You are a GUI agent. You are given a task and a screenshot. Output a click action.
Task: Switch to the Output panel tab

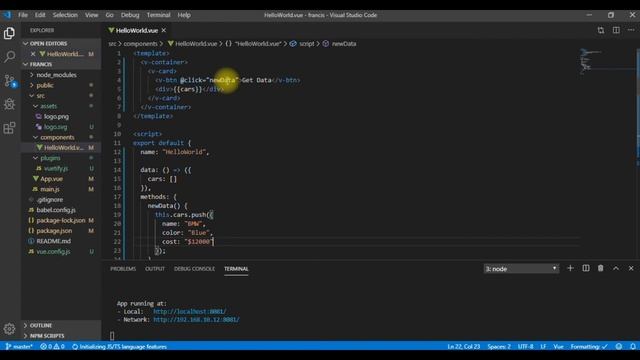tap(155, 269)
